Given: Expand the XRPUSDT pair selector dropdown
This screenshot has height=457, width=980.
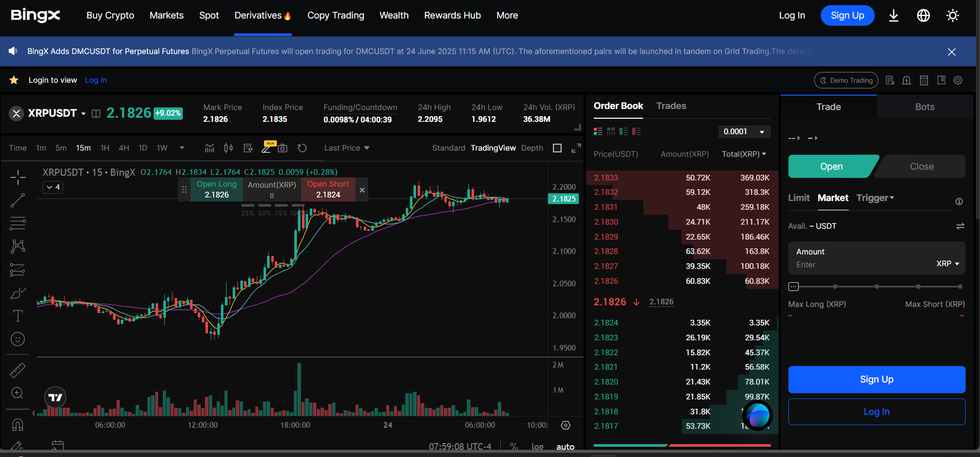Looking at the screenshot, I should (x=83, y=114).
